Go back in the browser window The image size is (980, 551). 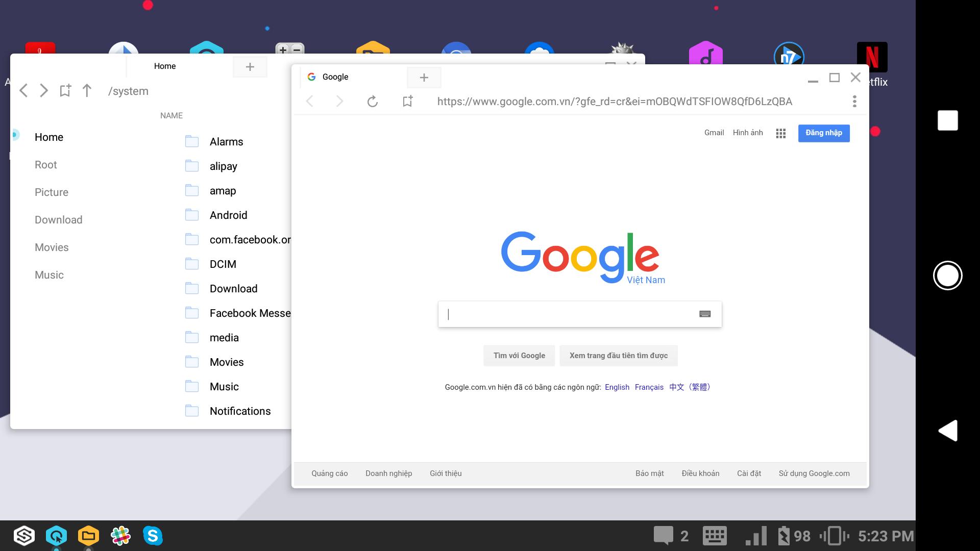[310, 101]
